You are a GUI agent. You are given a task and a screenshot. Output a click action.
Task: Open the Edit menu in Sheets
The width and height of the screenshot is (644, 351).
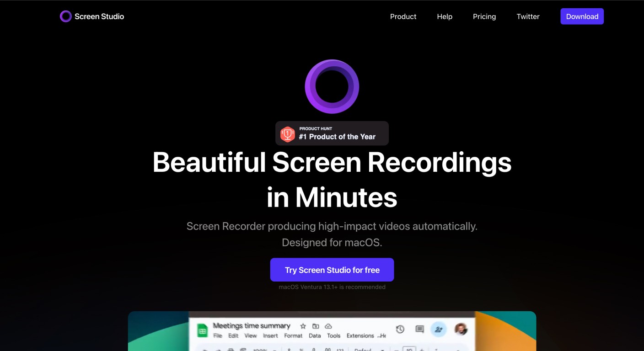coord(234,335)
